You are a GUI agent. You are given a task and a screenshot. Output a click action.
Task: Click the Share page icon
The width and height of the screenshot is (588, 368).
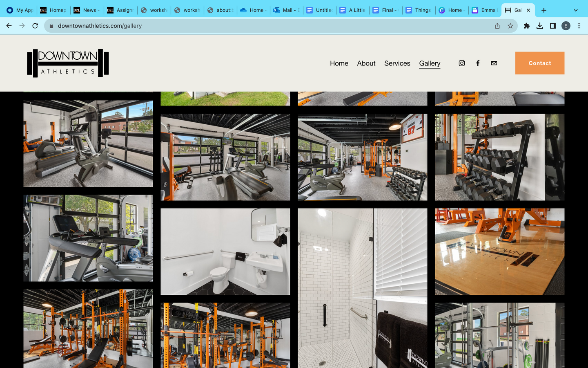tap(497, 26)
